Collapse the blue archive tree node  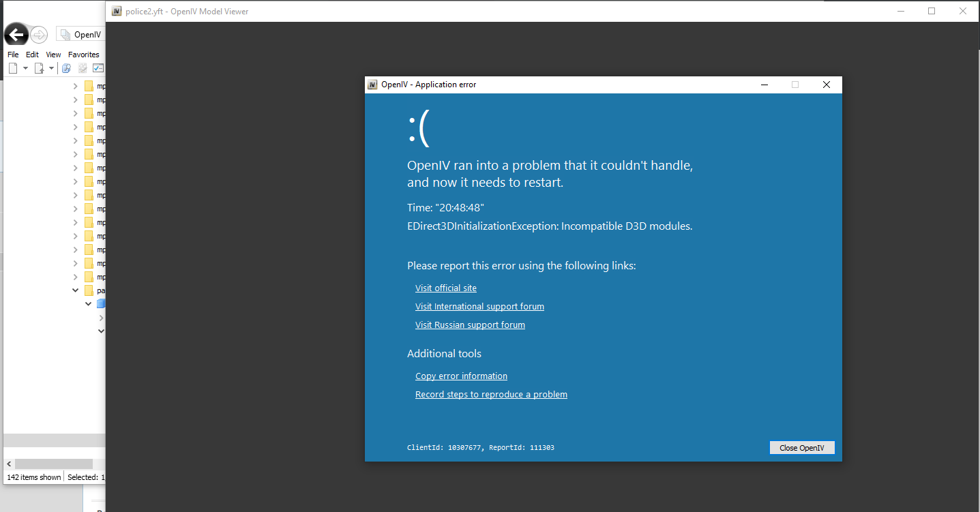pos(88,304)
